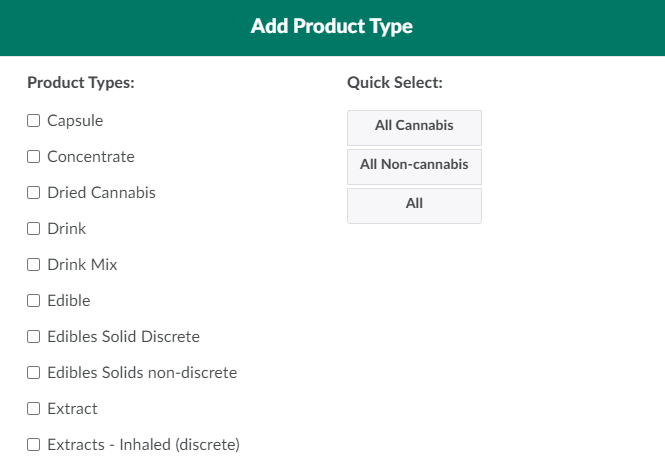This screenshot has width=665, height=462.
Task: Toggle the Drink Mix checkbox
Action: pyautogui.click(x=33, y=265)
